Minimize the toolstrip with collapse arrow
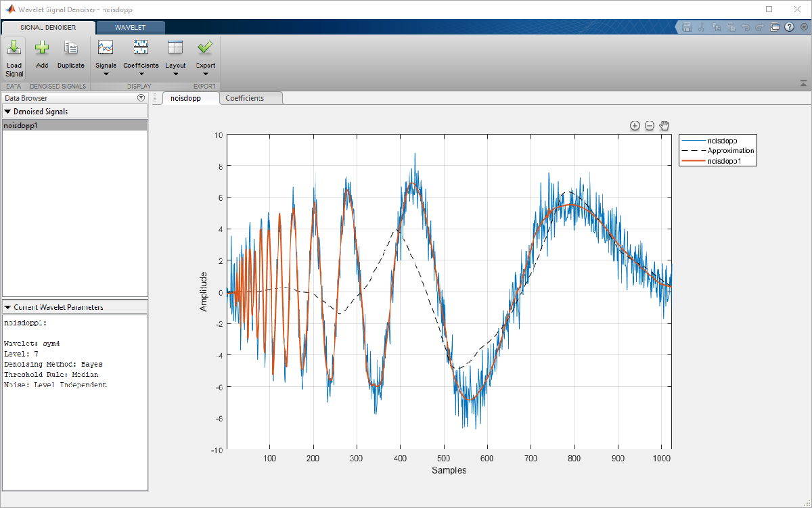The height and width of the screenshot is (508, 812). tap(803, 83)
